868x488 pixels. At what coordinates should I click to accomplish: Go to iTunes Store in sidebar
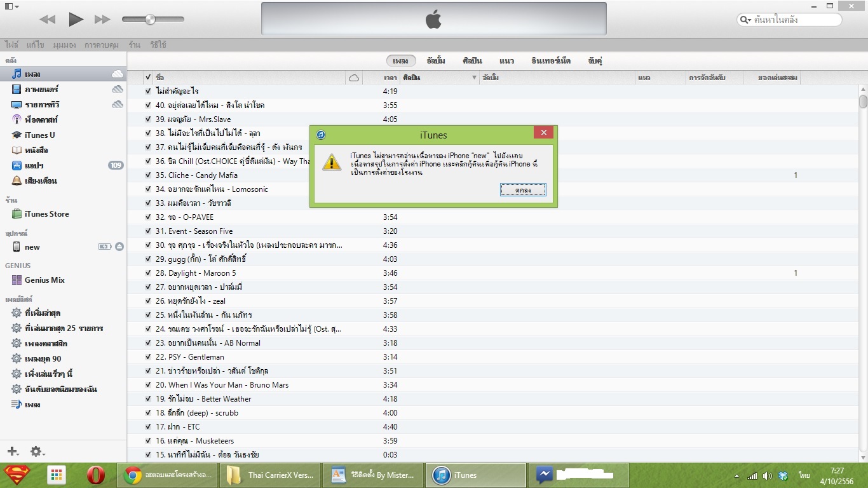point(46,213)
